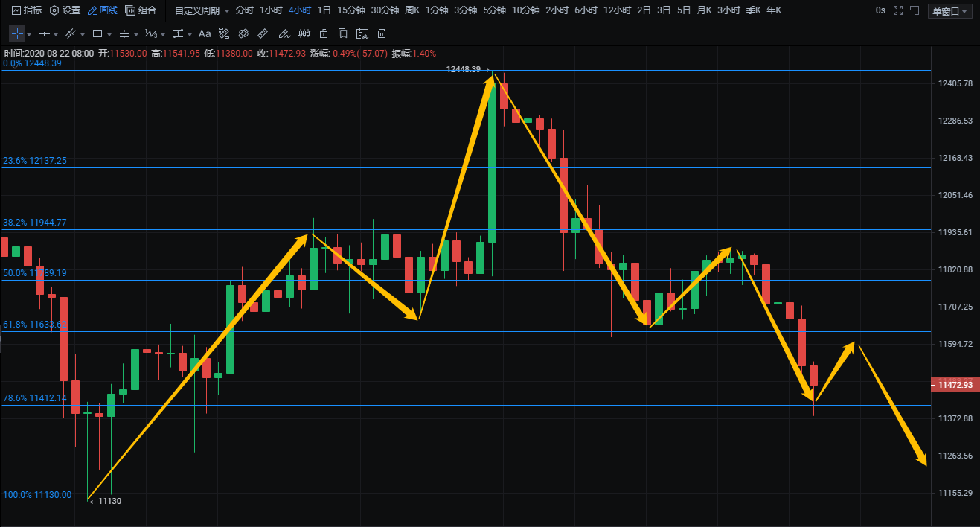Viewport: 980px width, 527px height.
Task: Select the rectangle shape drawing tool
Action: 97,33
